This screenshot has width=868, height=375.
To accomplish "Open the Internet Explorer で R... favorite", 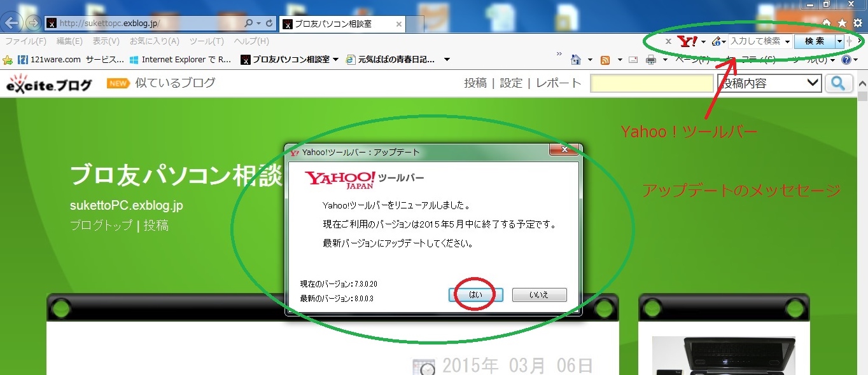I will pyautogui.click(x=180, y=60).
